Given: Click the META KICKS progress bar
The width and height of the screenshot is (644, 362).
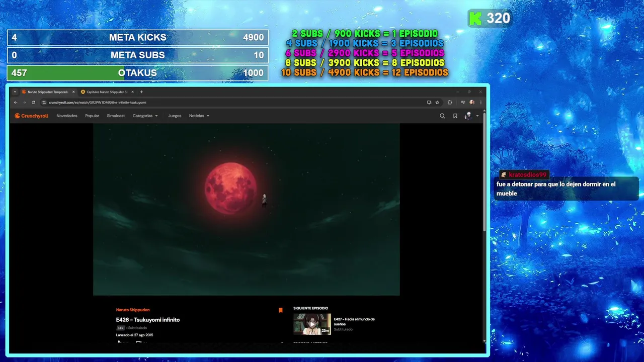Looking at the screenshot, I should pyautogui.click(x=137, y=37).
